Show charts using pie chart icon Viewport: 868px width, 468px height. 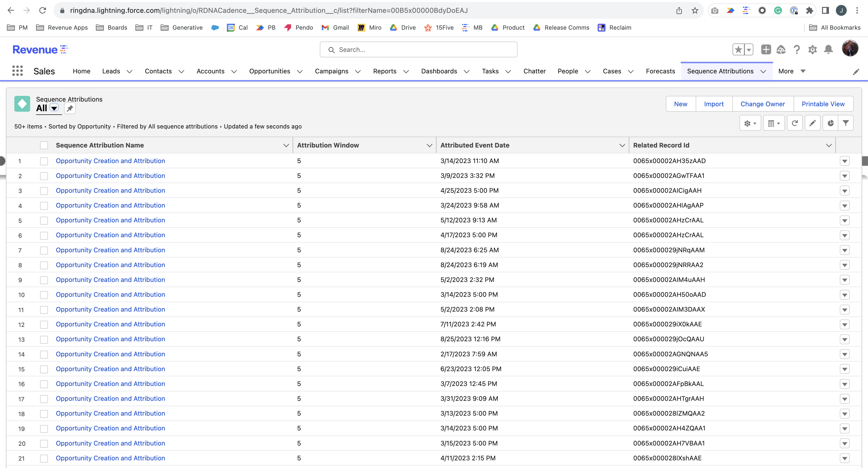click(831, 123)
